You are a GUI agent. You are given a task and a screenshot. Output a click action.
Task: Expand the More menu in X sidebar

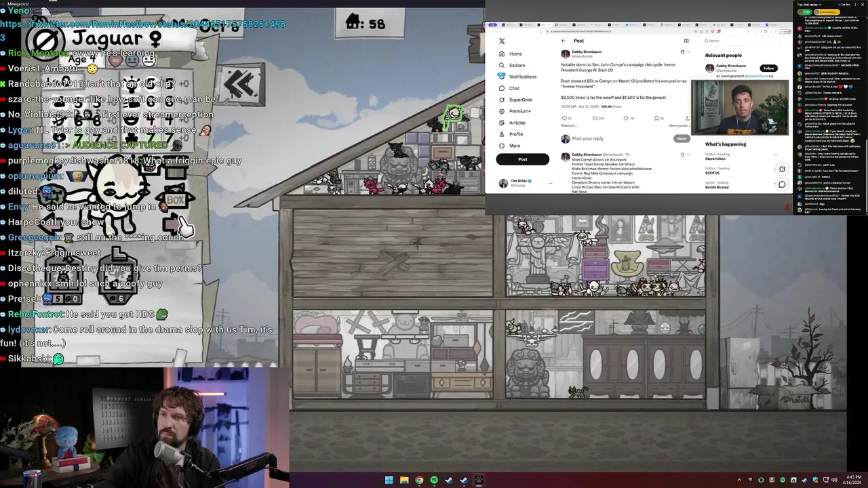tap(509, 146)
